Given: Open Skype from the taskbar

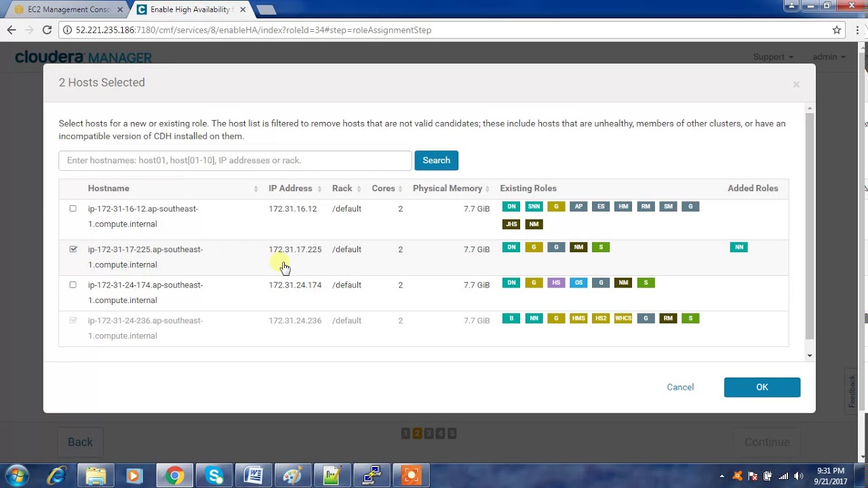Looking at the screenshot, I should coord(214,476).
